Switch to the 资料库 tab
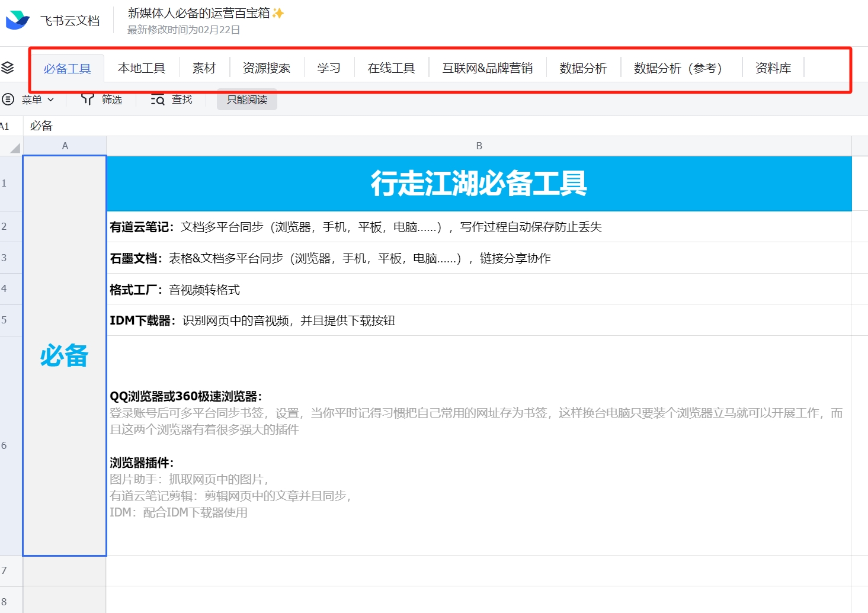Viewport: 868px width, 613px height. click(773, 68)
